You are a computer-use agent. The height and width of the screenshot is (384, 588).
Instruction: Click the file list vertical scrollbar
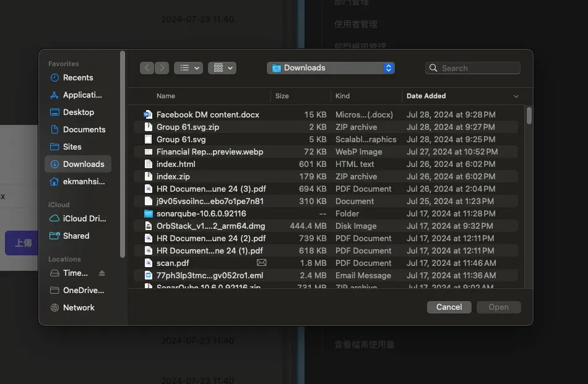[x=529, y=116]
